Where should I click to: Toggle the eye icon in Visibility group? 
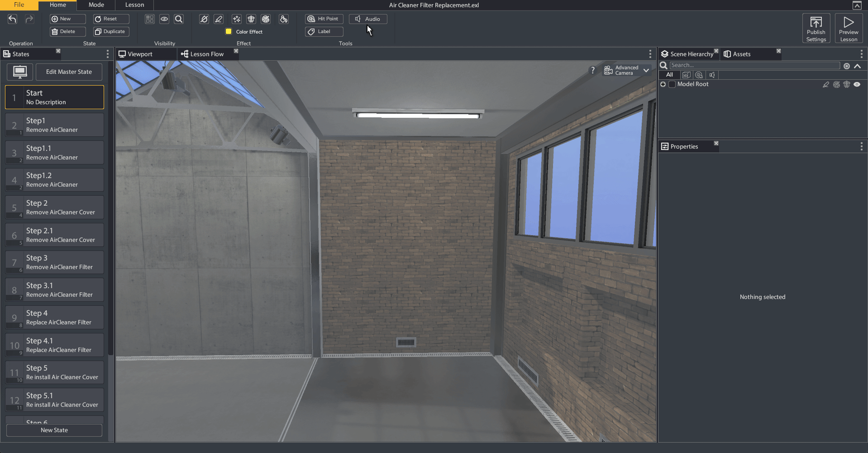pos(164,19)
